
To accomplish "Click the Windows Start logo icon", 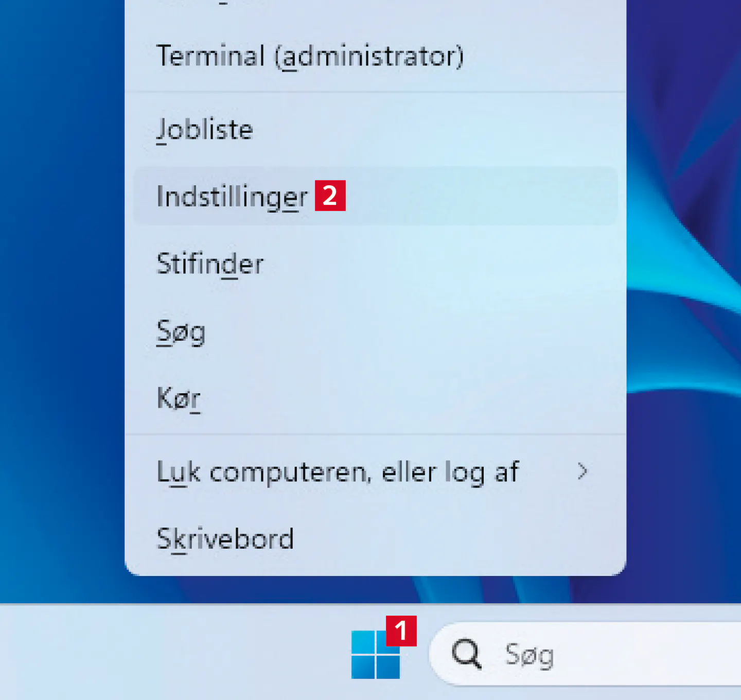I will coord(375,654).
